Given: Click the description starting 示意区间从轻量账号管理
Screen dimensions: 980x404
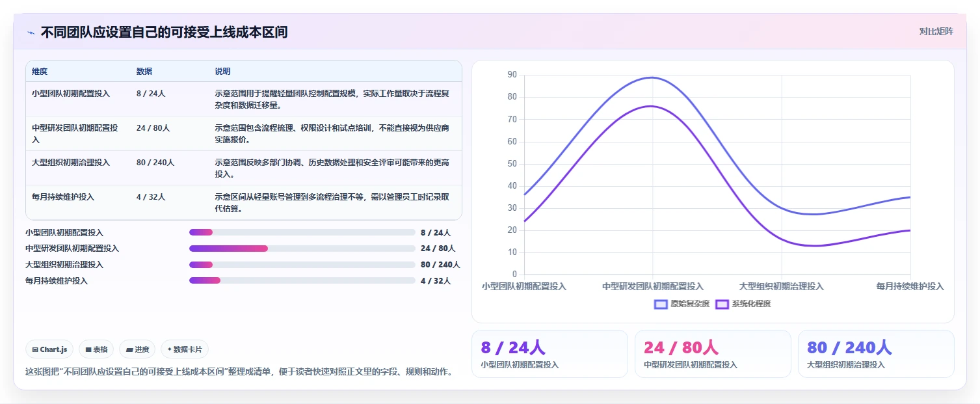Looking at the screenshot, I should coord(332,203).
